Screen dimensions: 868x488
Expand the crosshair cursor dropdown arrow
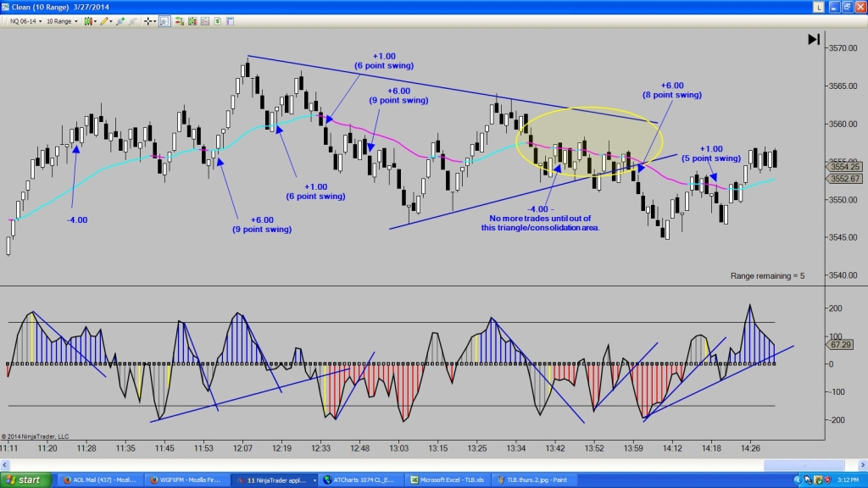[x=154, y=21]
